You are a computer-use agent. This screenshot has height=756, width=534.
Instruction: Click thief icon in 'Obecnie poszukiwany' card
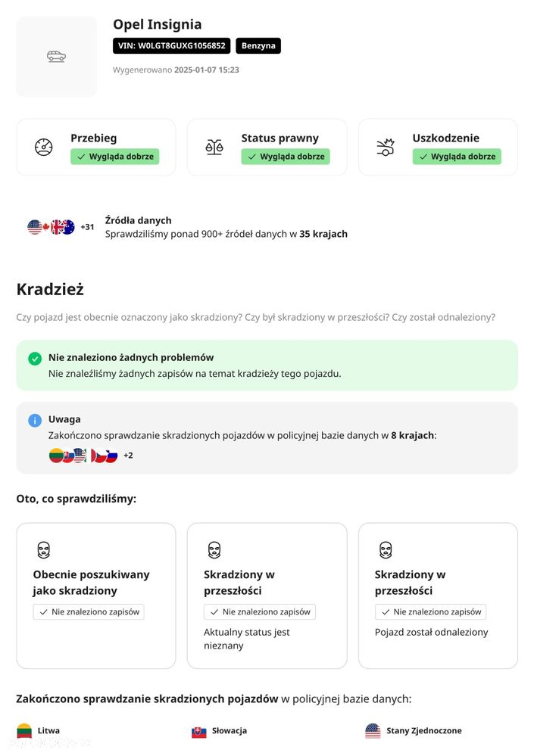(44, 549)
